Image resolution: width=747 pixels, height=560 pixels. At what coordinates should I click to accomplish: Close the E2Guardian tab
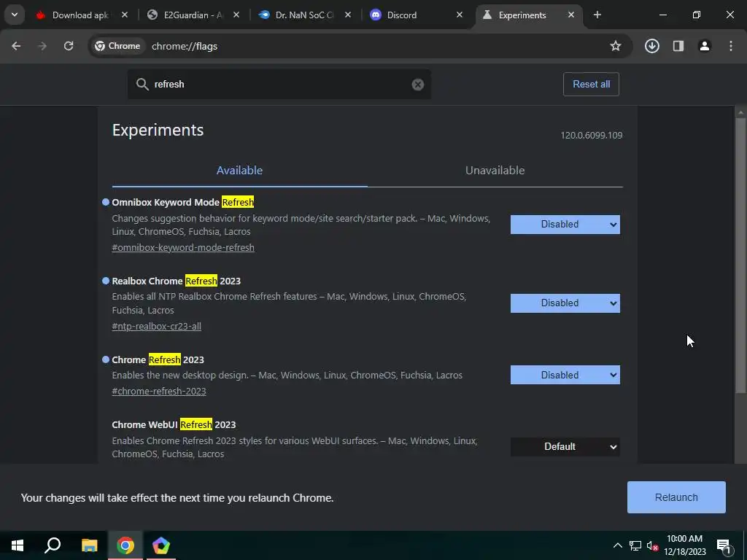236,15
